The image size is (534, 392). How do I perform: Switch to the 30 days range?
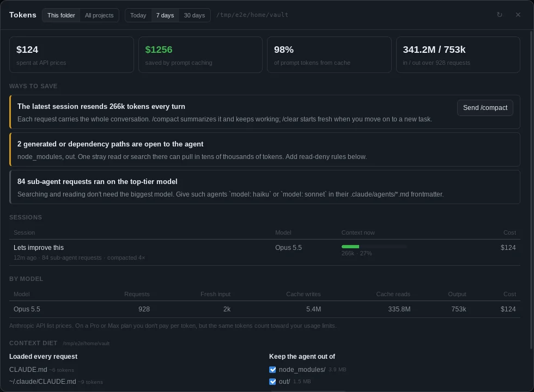click(x=195, y=15)
